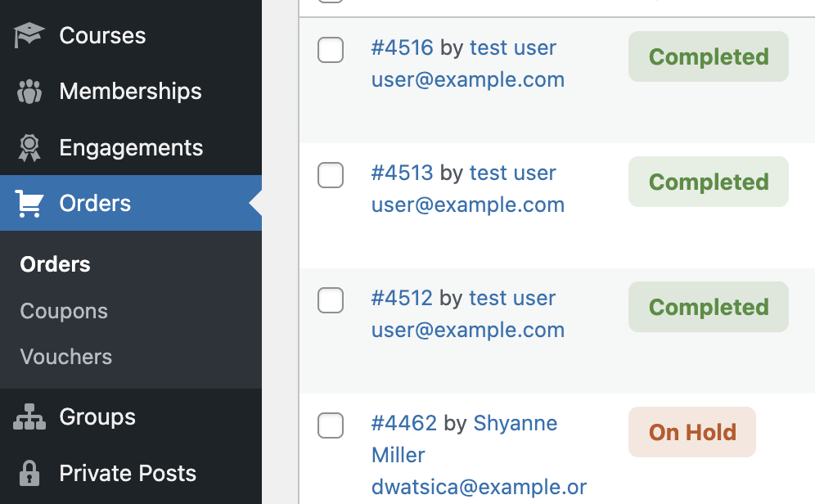Select the bold Orders submenu entry
Screen dimensions: 815x504
tap(56, 264)
